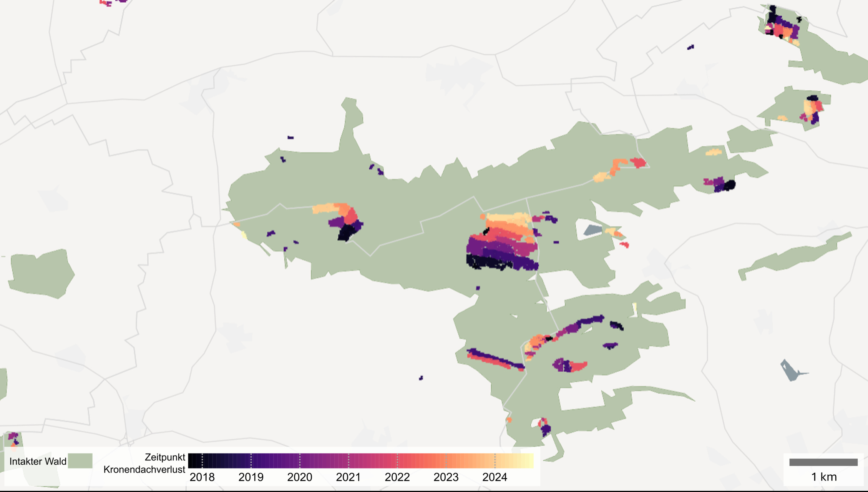The width and height of the screenshot is (868, 492).
Task: Click the 2022 label on the color scale
Action: coord(397,477)
